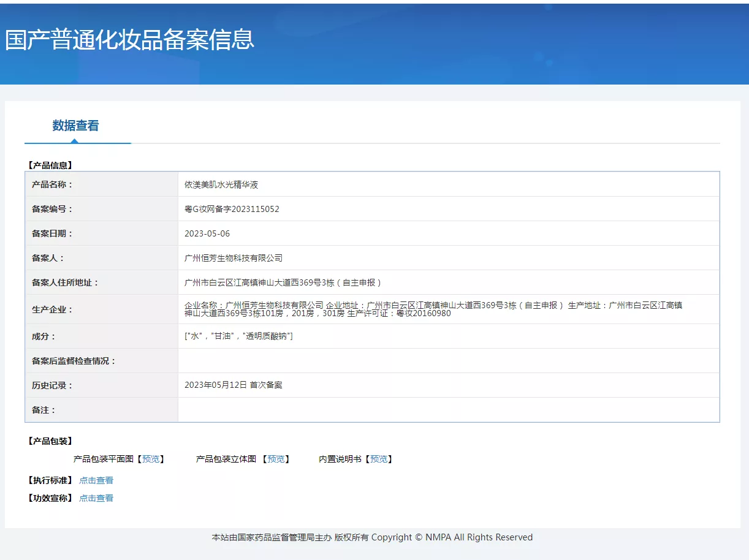This screenshot has height=560, width=749.
Task: Open 预览 link for 产品包装平面图
Action: 151,459
